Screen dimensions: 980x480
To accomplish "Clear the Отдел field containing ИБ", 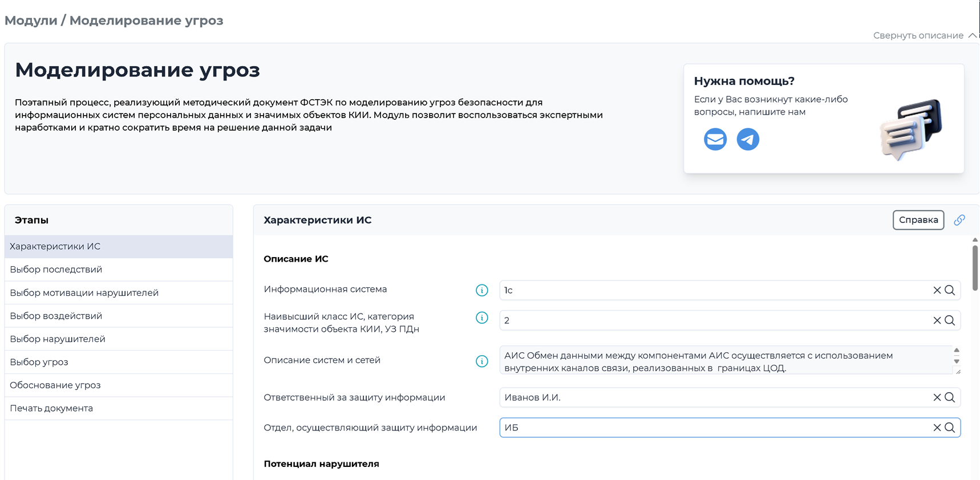I will click(937, 428).
